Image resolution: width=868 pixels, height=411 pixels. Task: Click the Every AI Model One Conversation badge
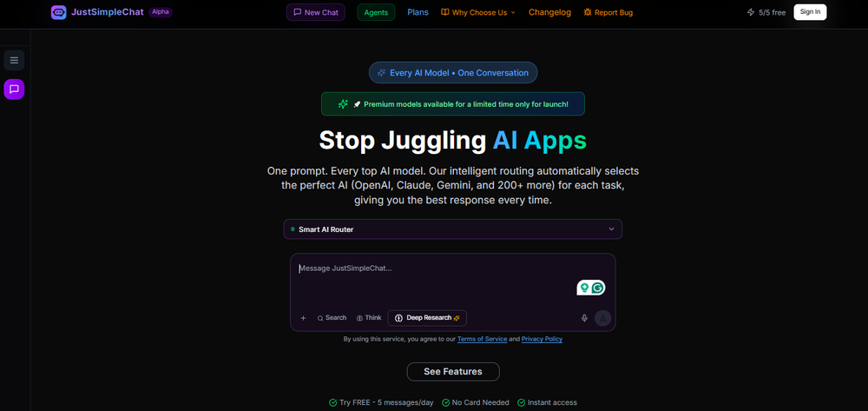pos(453,73)
